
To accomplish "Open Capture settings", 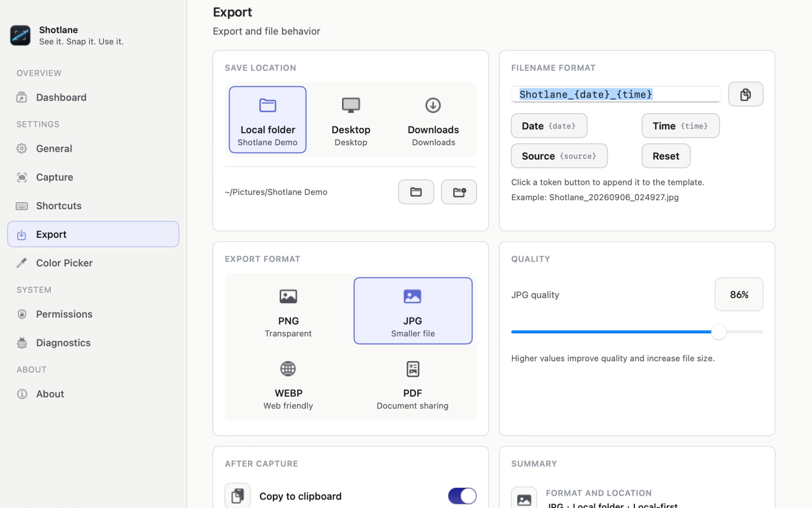I will click(93, 177).
